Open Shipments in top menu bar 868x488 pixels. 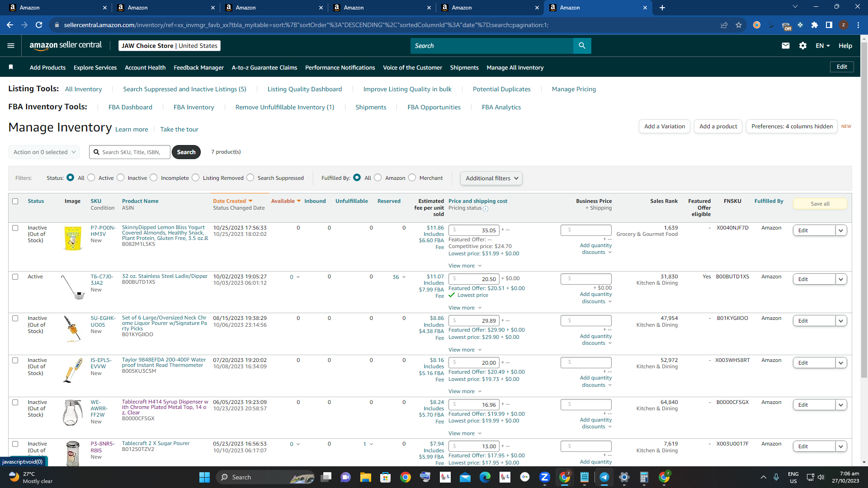464,67
